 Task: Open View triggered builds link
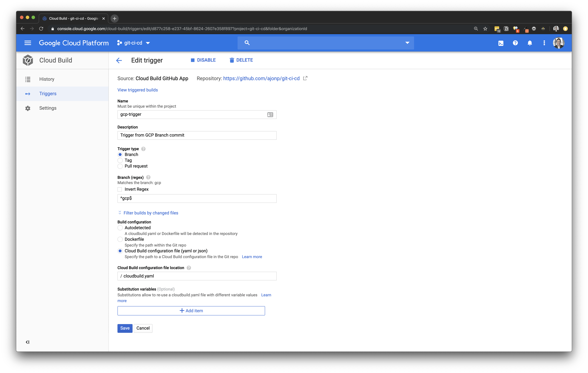click(x=137, y=90)
